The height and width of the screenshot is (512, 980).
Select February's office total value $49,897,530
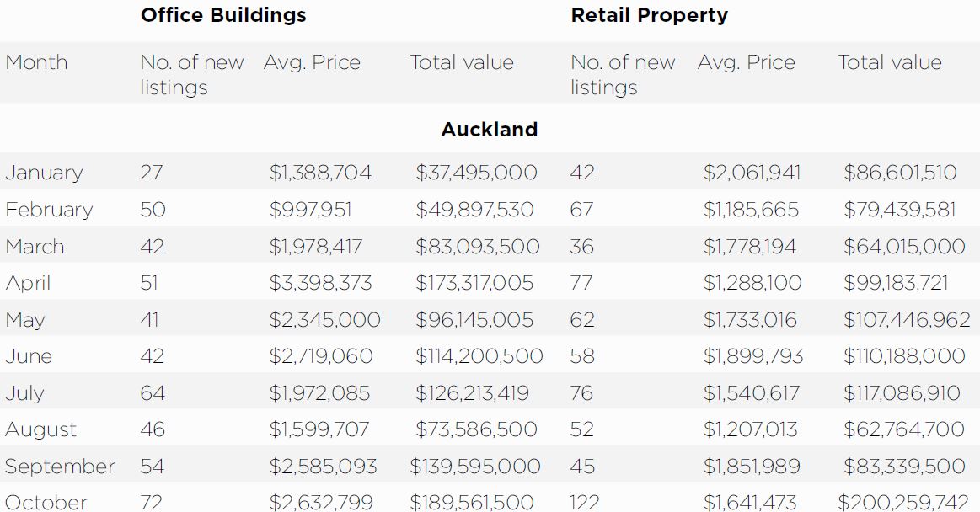coord(474,210)
